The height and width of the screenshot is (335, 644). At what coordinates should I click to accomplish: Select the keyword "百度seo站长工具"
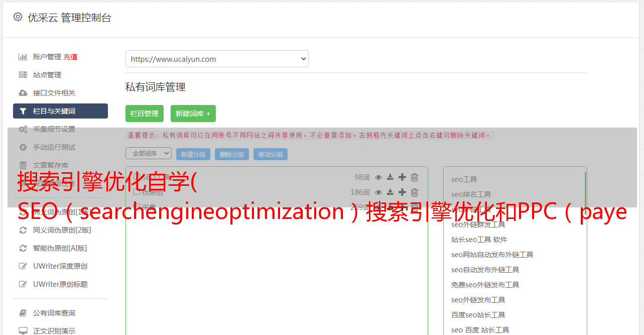(478, 315)
